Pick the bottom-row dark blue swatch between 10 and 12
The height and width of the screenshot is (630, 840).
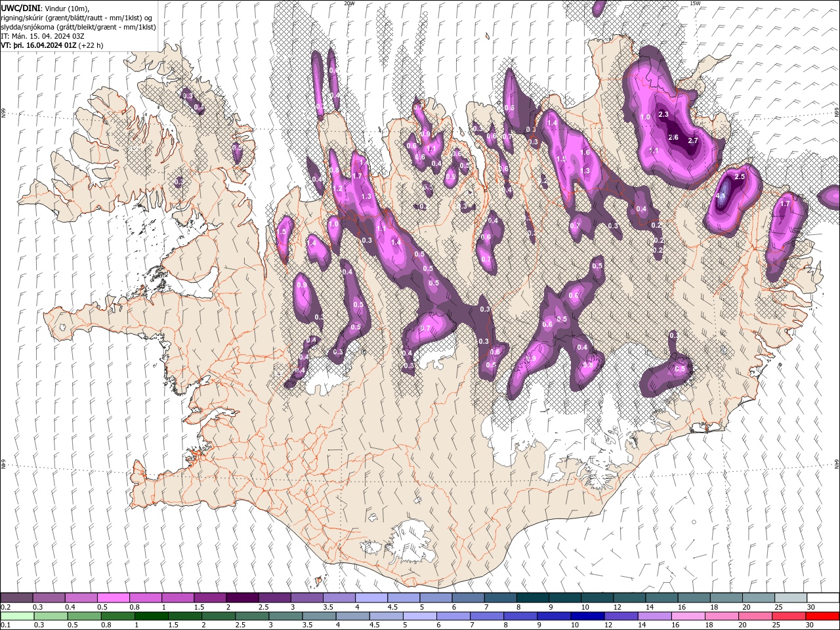[x=587, y=616]
